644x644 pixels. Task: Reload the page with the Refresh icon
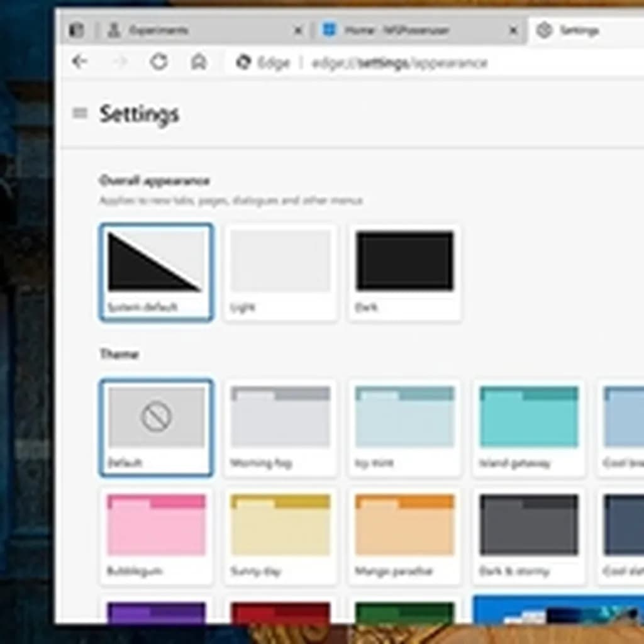click(158, 62)
